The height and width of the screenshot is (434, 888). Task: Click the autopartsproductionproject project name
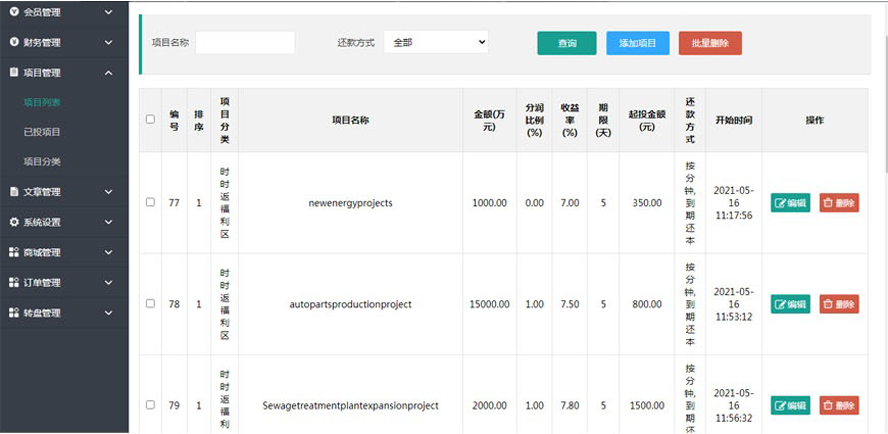(x=351, y=304)
